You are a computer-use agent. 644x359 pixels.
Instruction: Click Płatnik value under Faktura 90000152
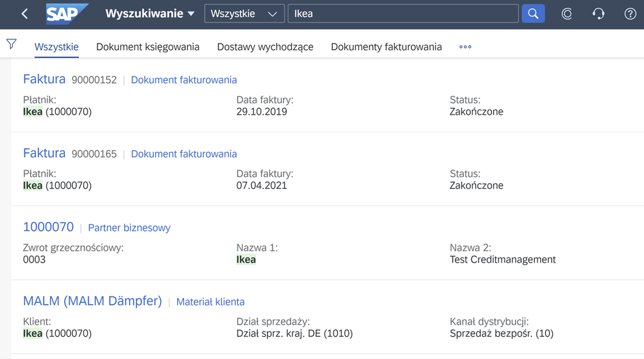pyautogui.click(x=57, y=112)
